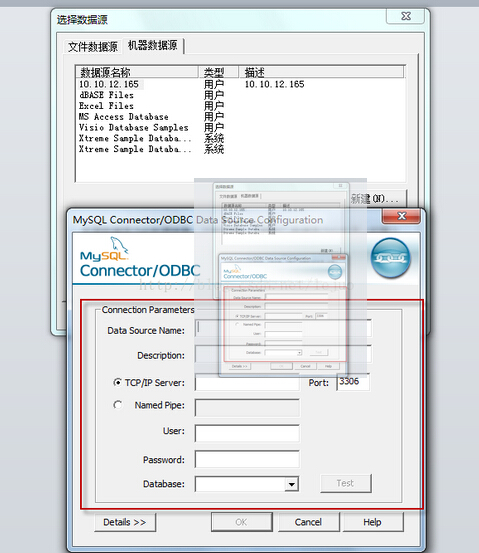Screen dimensions: 479x553
Task: Click the Test button
Action: [346, 483]
